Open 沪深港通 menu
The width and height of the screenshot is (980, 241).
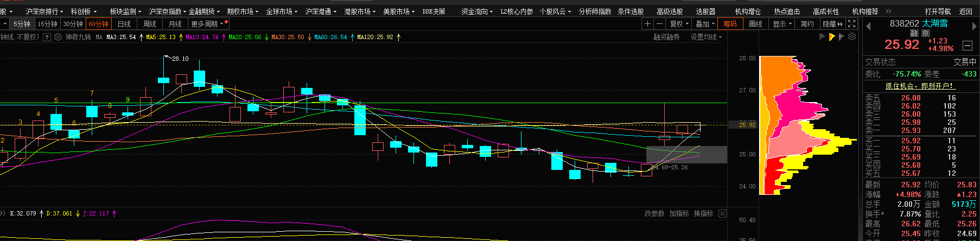tap(321, 11)
